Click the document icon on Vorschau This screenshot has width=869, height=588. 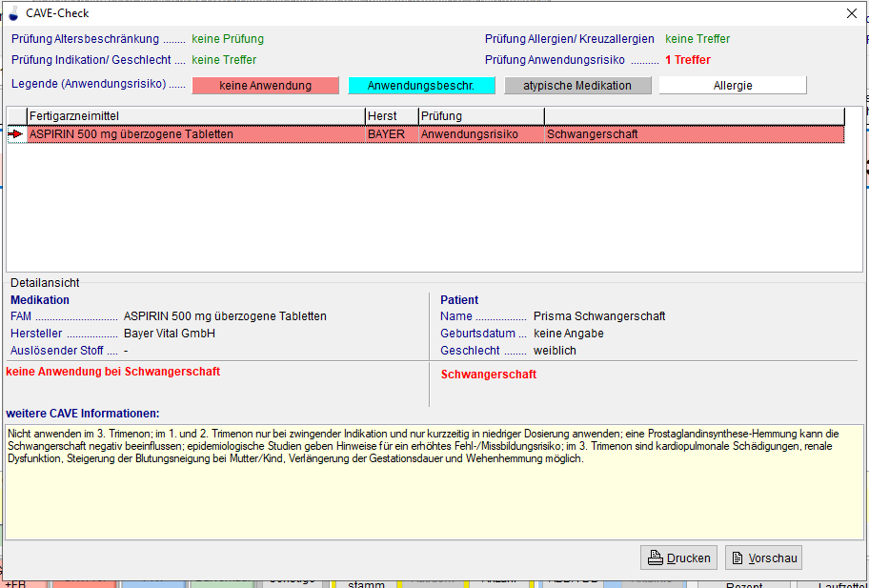(x=738, y=558)
